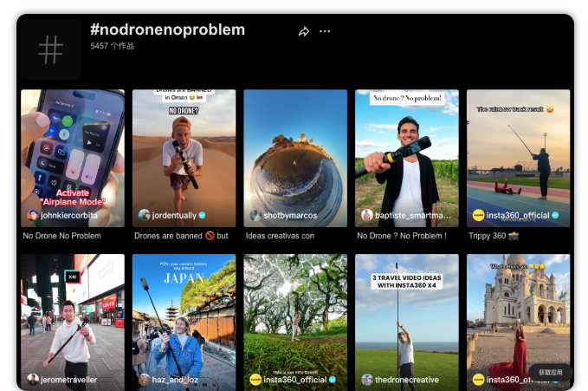
Task: Open the Sacré-Cœur red dress video
Action: (518, 323)
